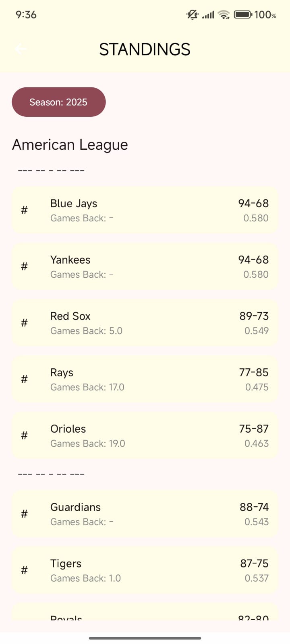The image size is (290, 644).
Task: Tap the back arrow to exit Standings
Action: tap(21, 49)
